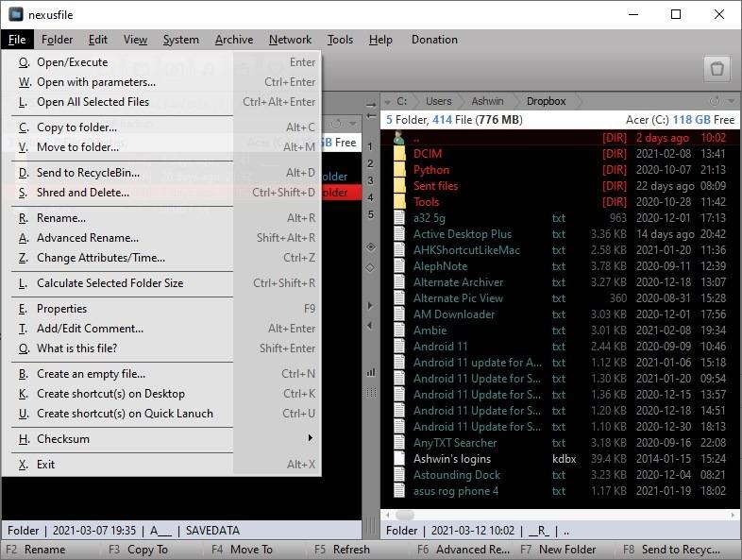The height and width of the screenshot is (560, 742).
Task: Open the Help menu
Action: [x=380, y=40]
